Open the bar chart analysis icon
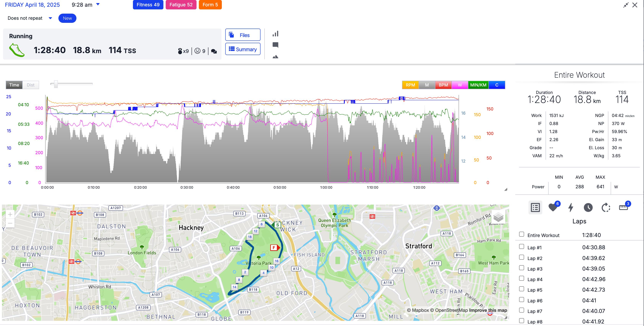This screenshot has width=644, height=326. (x=275, y=34)
